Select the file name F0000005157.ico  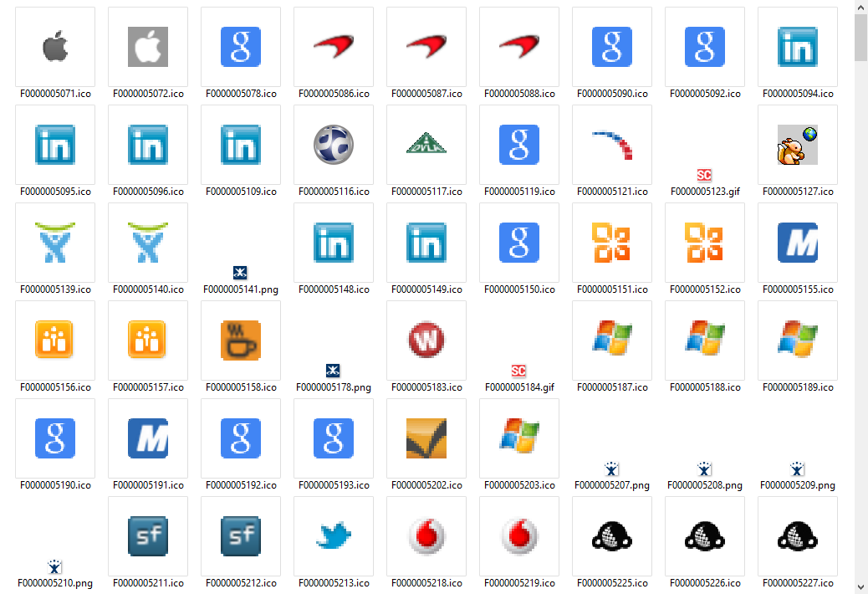(x=148, y=387)
